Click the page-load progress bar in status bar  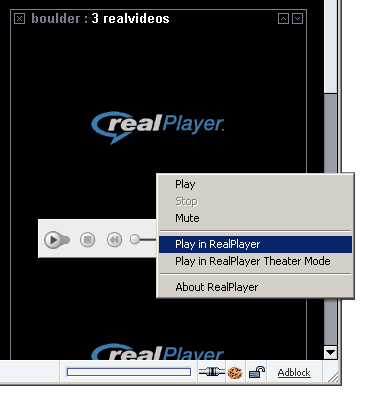click(129, 372)
